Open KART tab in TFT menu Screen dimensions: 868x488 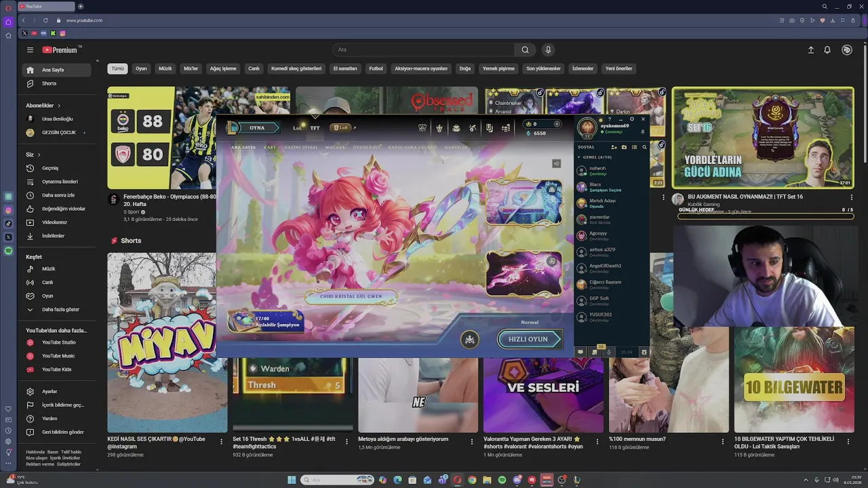pos(270,147)
